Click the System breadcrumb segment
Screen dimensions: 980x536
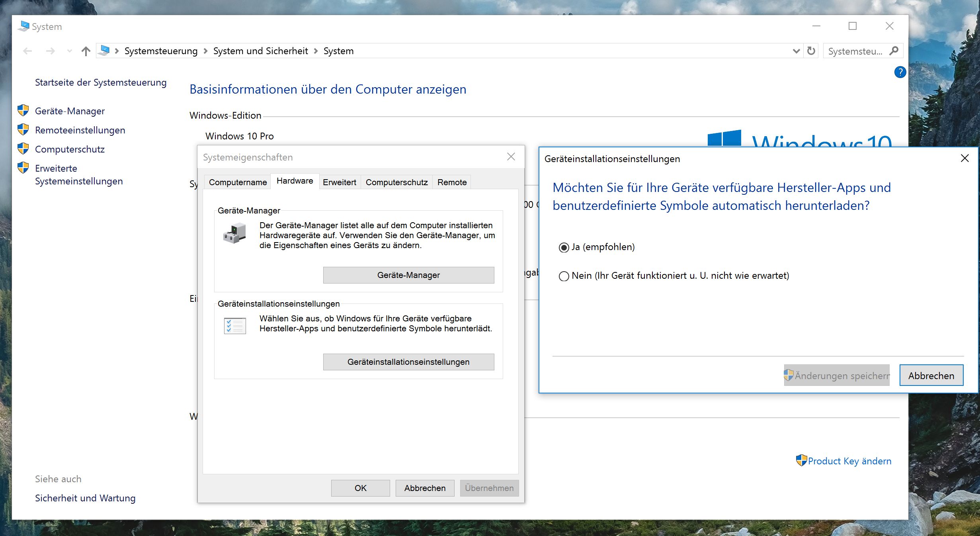point(338,51)
